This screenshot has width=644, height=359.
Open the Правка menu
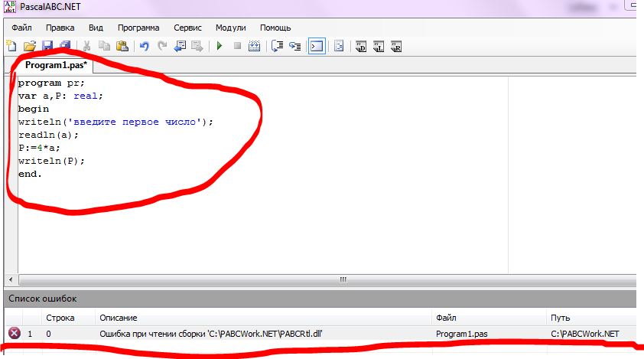coord(60,28)
